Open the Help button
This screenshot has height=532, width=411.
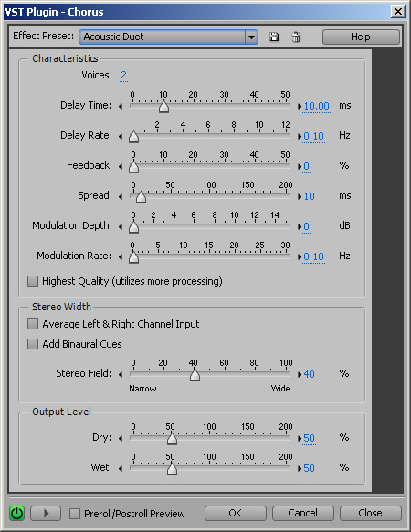click(361, 37)
